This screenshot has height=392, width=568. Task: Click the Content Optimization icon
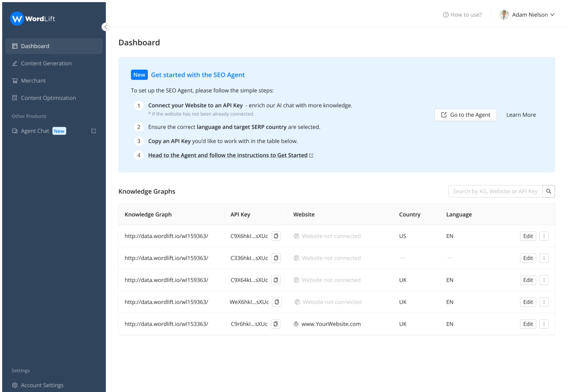(15, 98)
